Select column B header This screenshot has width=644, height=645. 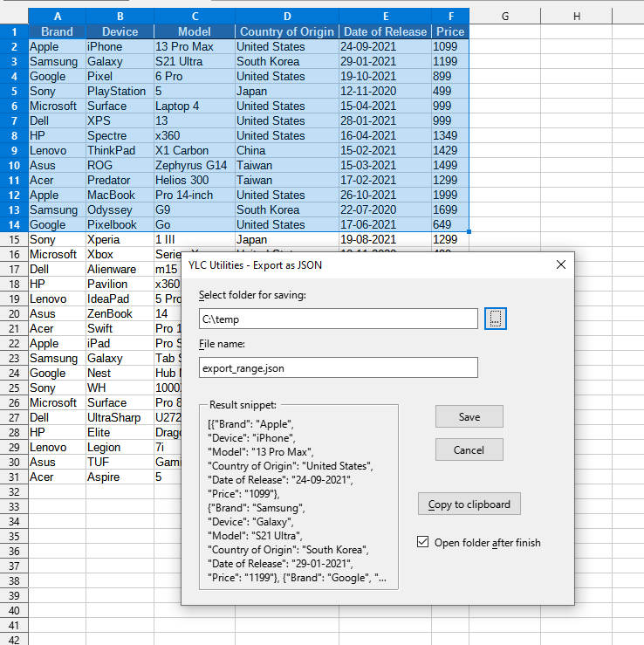[120, 16]
